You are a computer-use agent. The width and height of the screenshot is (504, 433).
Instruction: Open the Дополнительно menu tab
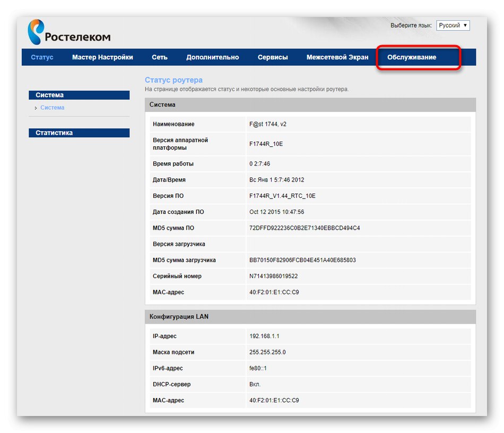212,57
